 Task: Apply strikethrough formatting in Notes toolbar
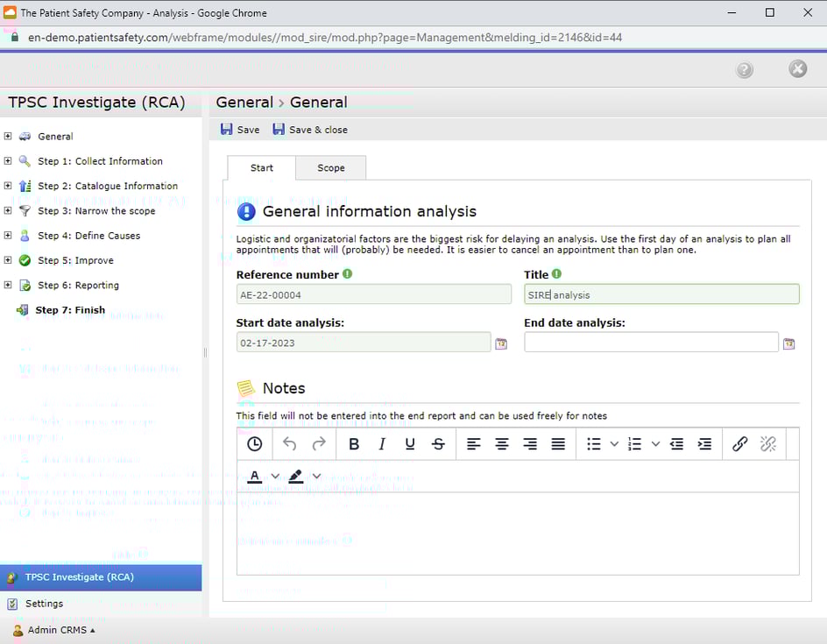click(x=438, y=444)
